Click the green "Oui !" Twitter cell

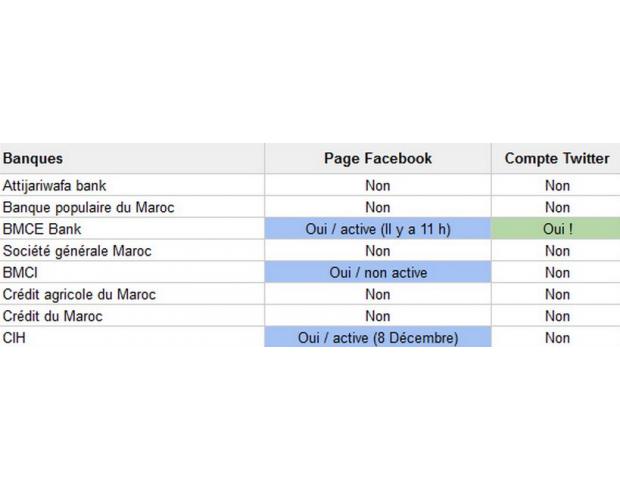click(556, 230)
